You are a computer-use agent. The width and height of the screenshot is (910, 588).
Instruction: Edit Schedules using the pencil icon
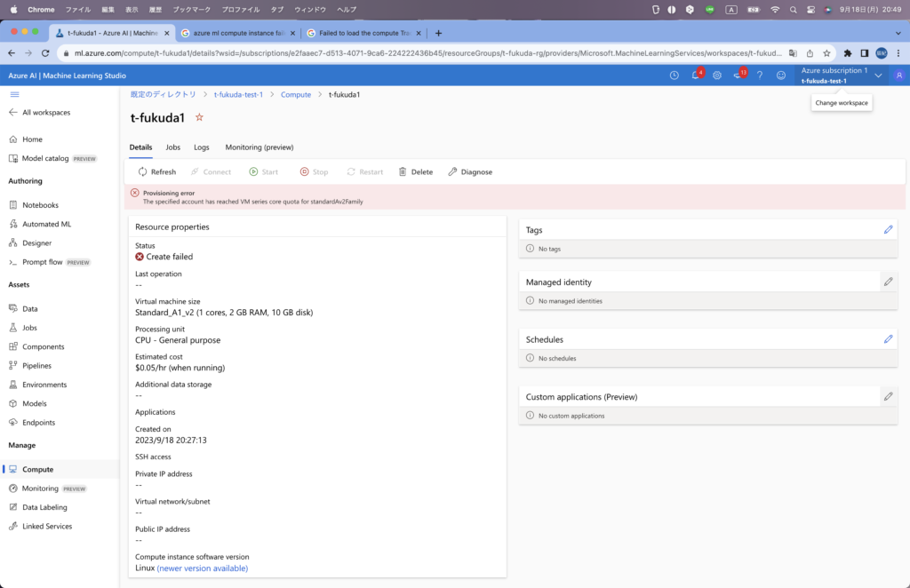(x=888, y=338)
